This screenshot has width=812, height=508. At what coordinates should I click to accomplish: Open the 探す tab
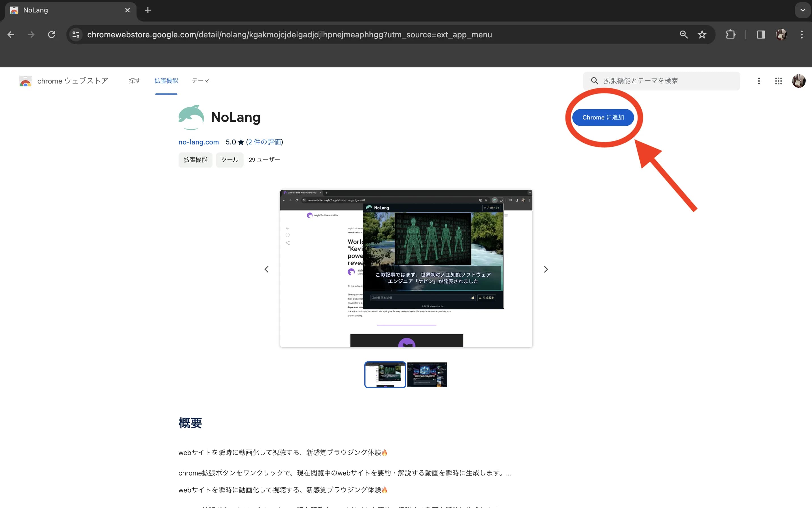pos(135,81)
